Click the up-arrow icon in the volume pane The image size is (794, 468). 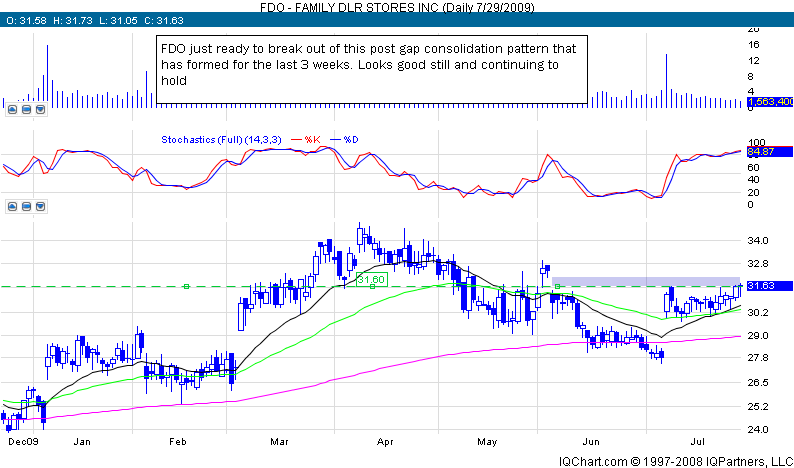pyautogui.click(x=12, y=111)
